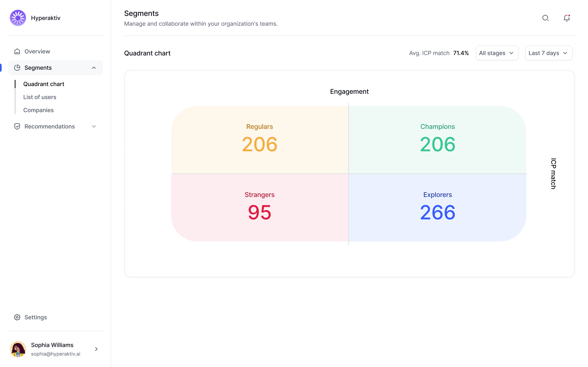Click the Recommendations shield icon
Image resolution: width=588 pixels, height=367 pixels.
pos(17,126)
